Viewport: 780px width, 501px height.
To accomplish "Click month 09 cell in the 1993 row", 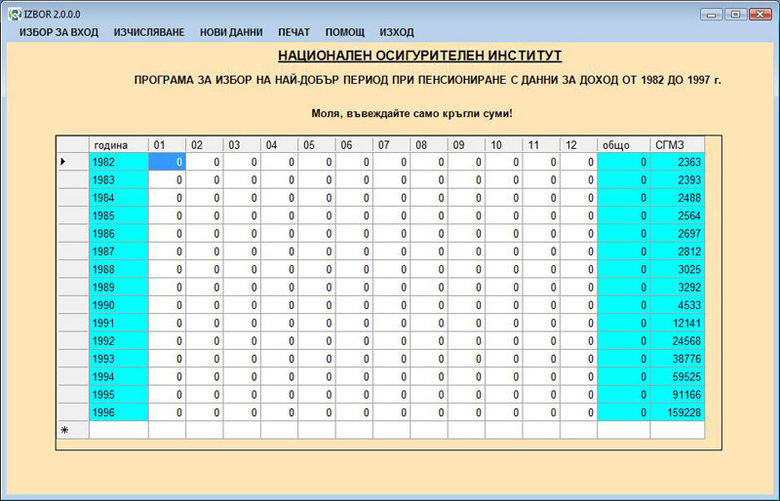I will click(467, 359).
